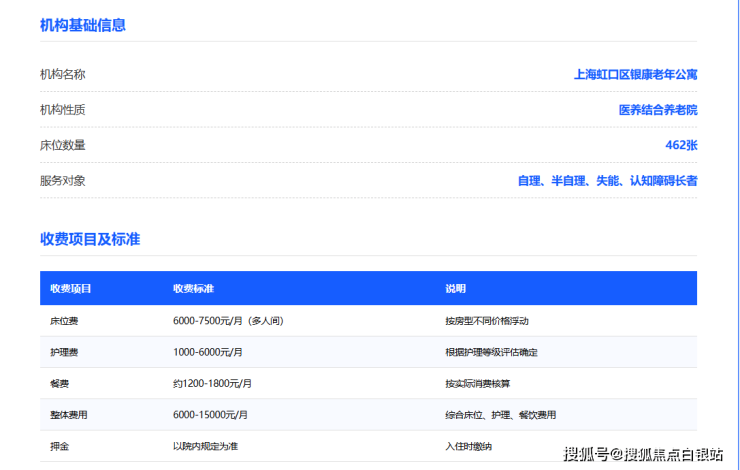Select the 床位数量 label
This screenshot has width=740, height=470.
[x=62, y=145]
